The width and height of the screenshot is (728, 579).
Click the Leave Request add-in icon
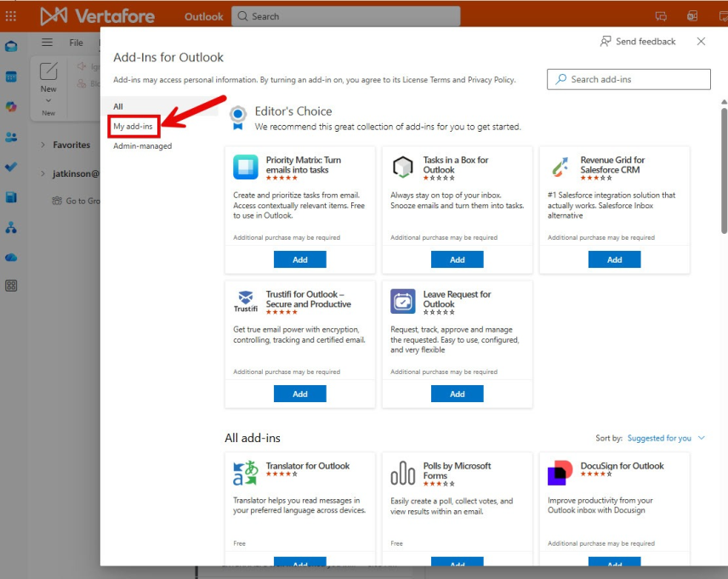[x=403, y=302]
